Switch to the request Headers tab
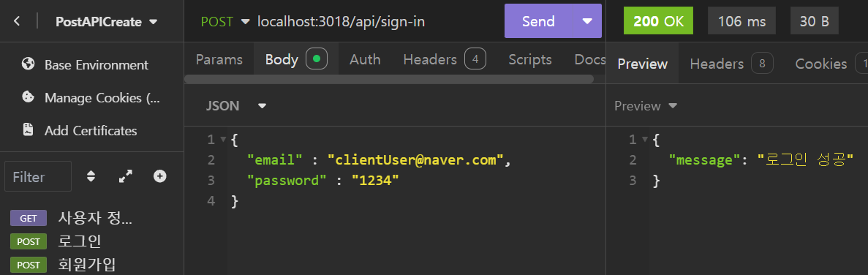The height and width of the screenshot is (275, 868). tap(445, 60)
